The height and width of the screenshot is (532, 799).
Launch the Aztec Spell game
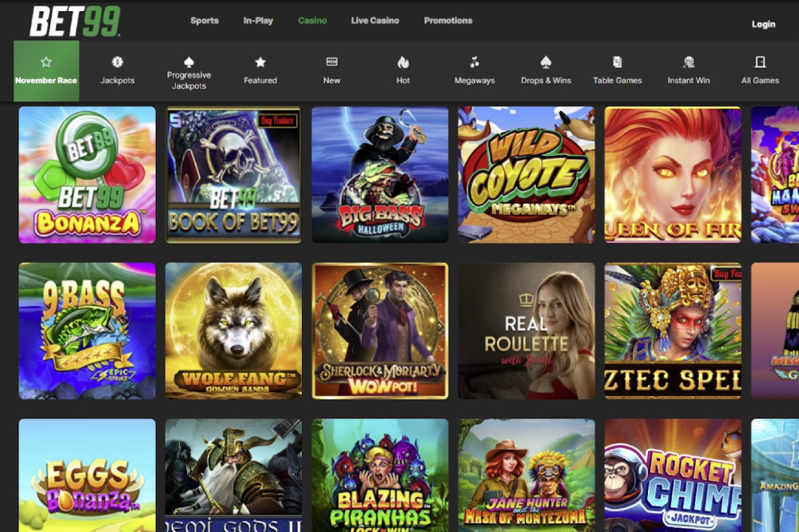pos(673,331)
